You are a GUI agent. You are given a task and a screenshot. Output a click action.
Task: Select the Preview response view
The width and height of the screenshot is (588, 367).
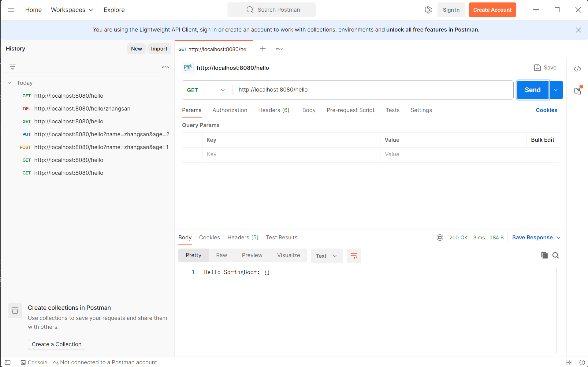(252, 255)
